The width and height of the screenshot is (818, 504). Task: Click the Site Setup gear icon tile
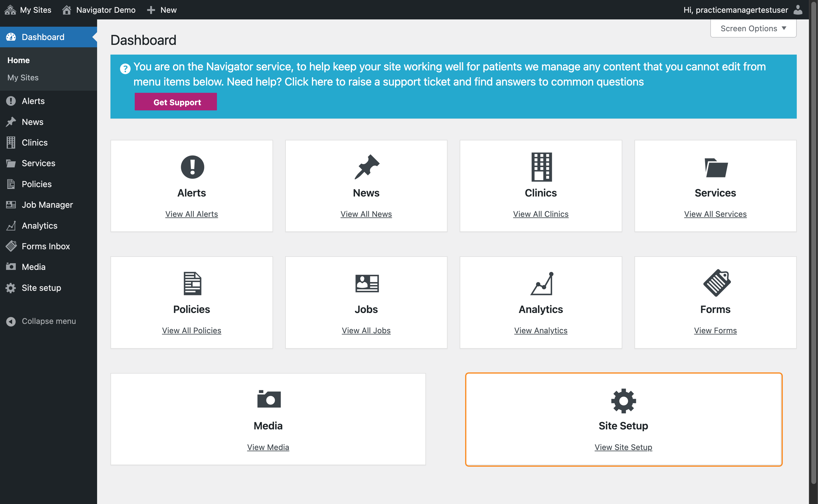point(623,401)
